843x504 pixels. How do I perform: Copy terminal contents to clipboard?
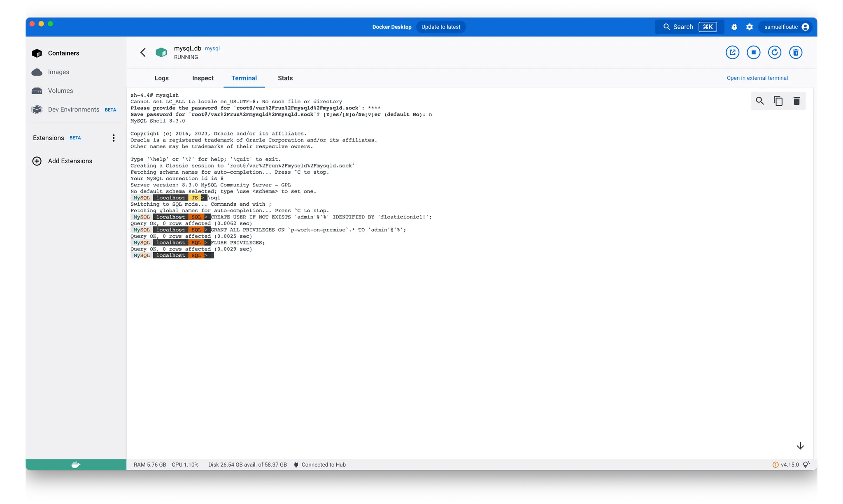(778, 101)
